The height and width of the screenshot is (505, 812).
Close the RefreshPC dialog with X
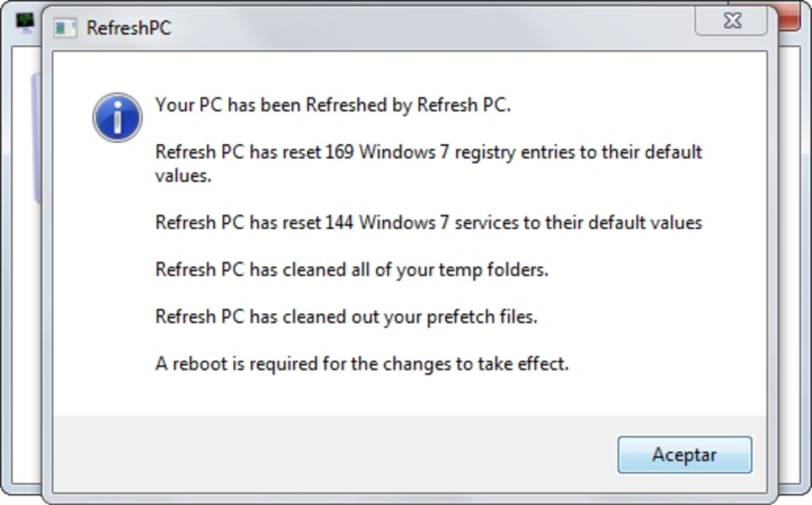731,22
